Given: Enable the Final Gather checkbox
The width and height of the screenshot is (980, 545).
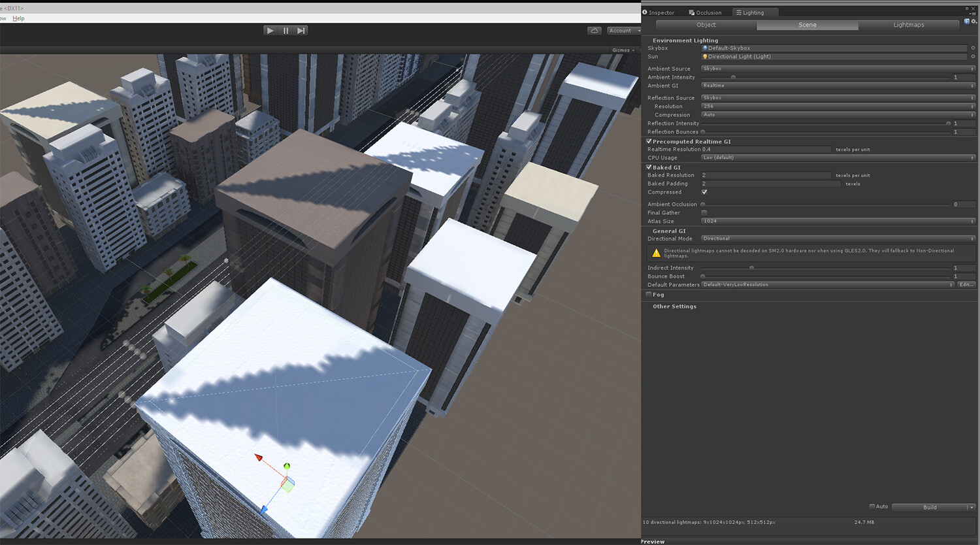Looking at the screenshot, I should 704,213.
